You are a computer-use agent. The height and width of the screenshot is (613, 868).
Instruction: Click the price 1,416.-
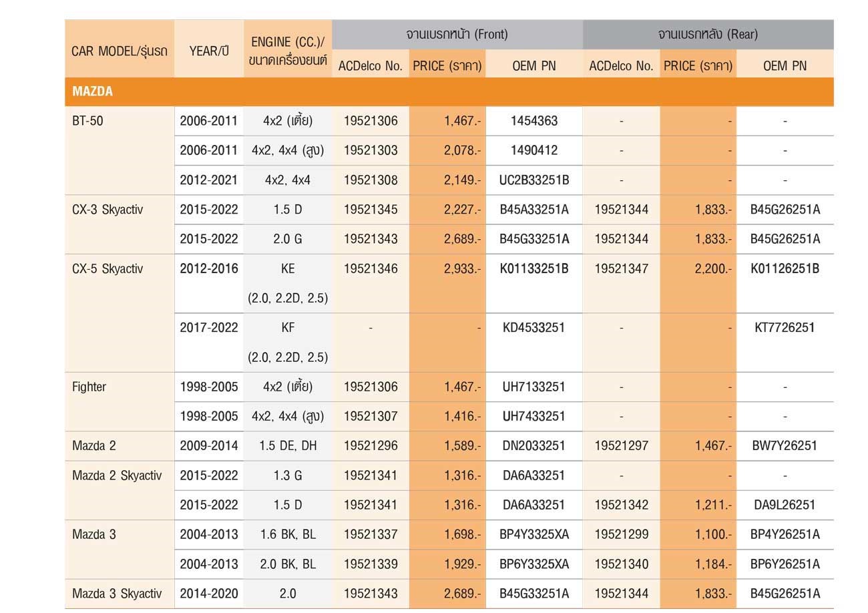(462, 416)
